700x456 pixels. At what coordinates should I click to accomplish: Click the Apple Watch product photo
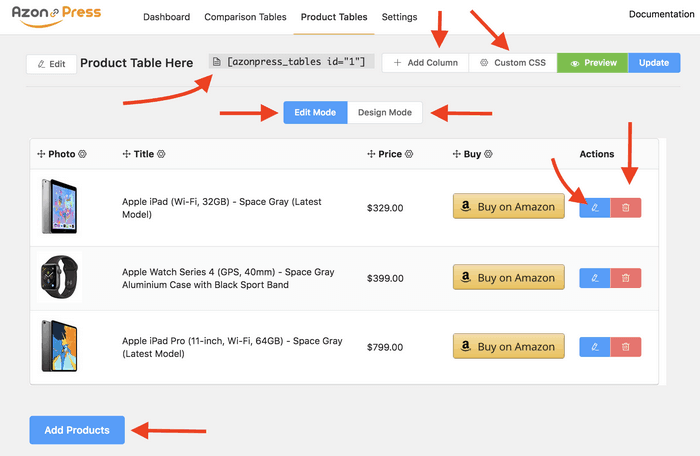pos(59,277)
